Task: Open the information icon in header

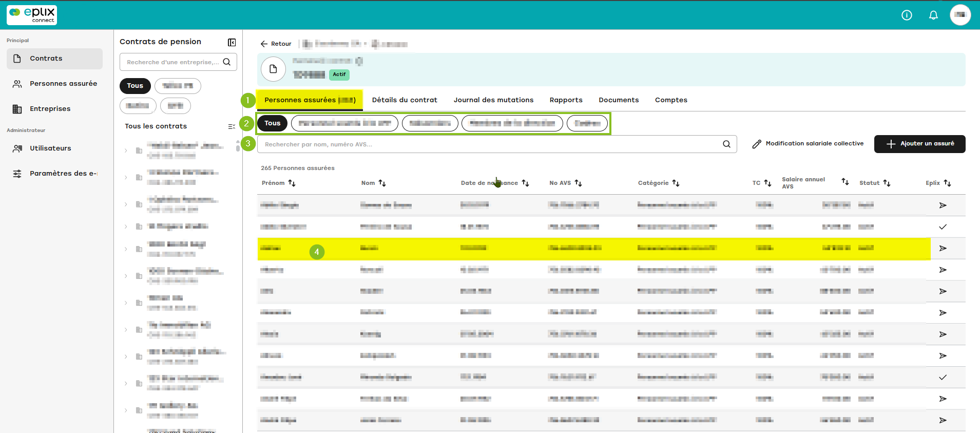Action: click(x=907, y=15)
